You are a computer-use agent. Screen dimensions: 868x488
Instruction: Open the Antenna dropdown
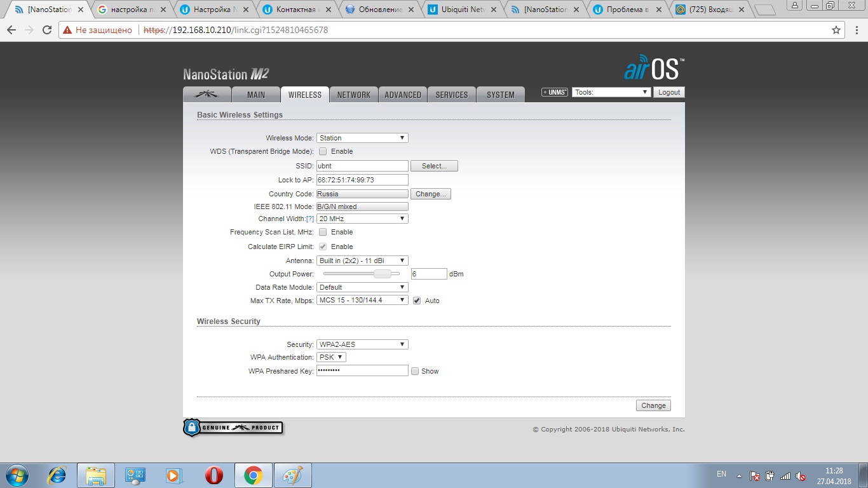tap(362, 261)
